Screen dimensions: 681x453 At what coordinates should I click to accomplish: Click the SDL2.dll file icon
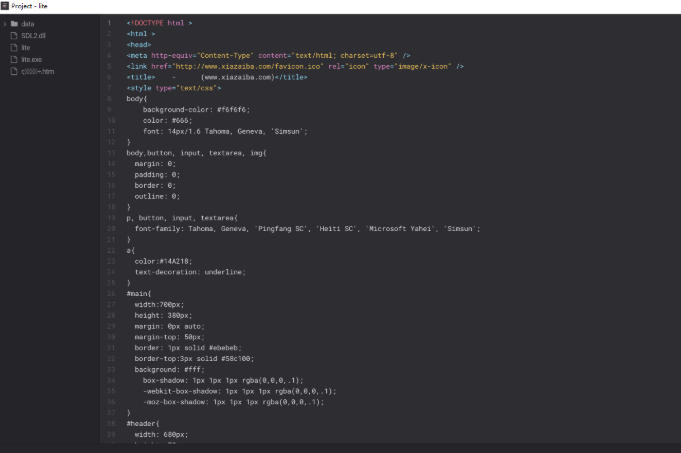(14, 35)
